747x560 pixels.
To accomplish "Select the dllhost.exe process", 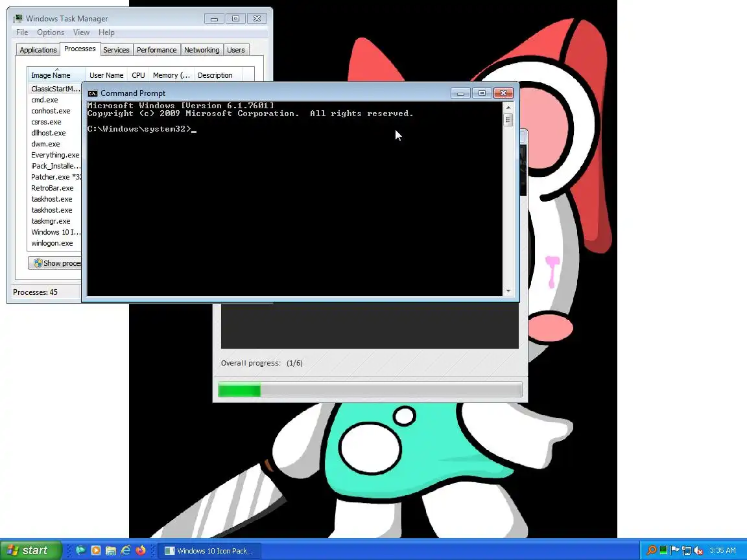I will coord(54,133).
